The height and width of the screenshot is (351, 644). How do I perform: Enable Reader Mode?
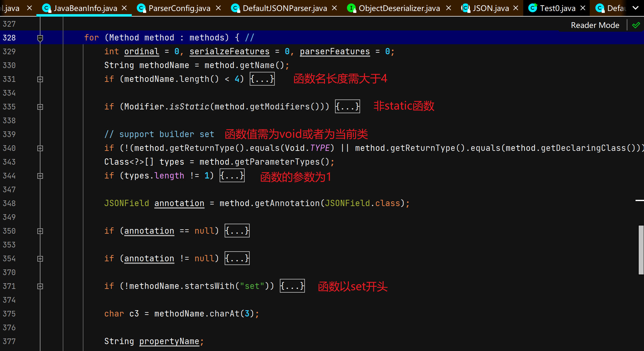click(x=595, y=25)
